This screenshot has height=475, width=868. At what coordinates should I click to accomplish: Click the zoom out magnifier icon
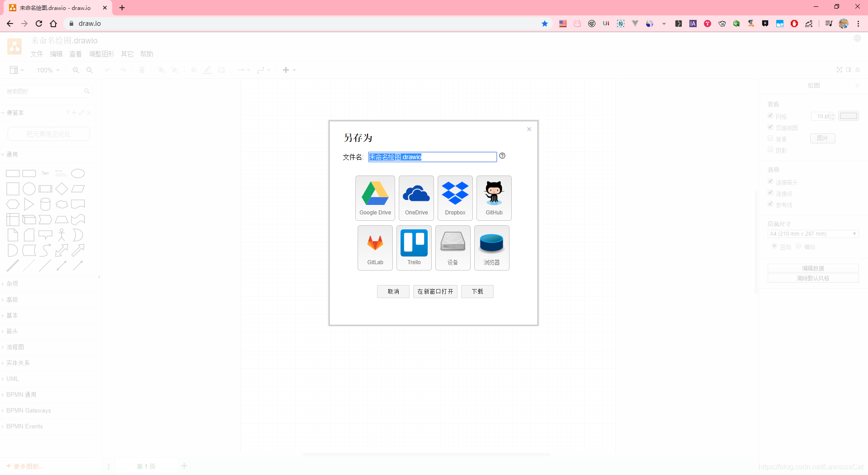click(x=90, y=70)
